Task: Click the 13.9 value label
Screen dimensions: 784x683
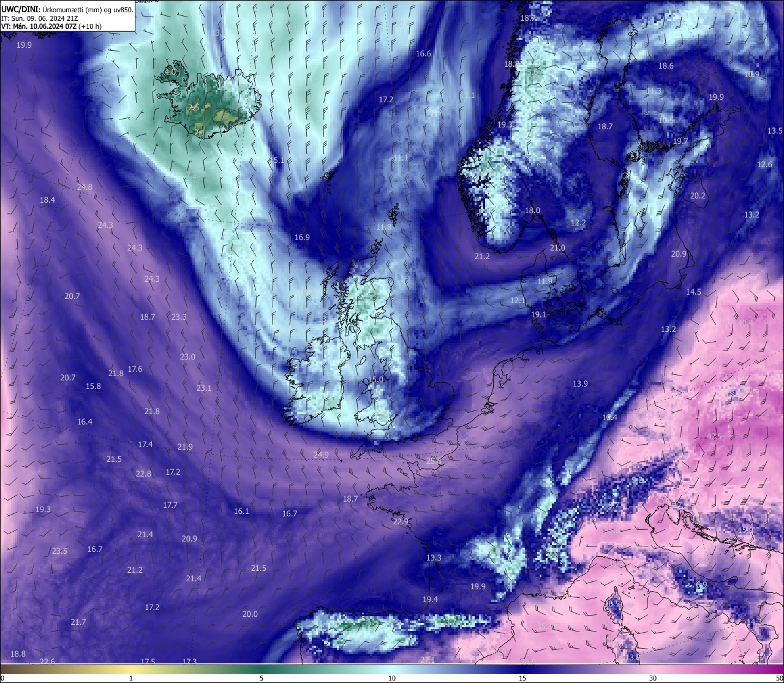Action: (580, 384)
